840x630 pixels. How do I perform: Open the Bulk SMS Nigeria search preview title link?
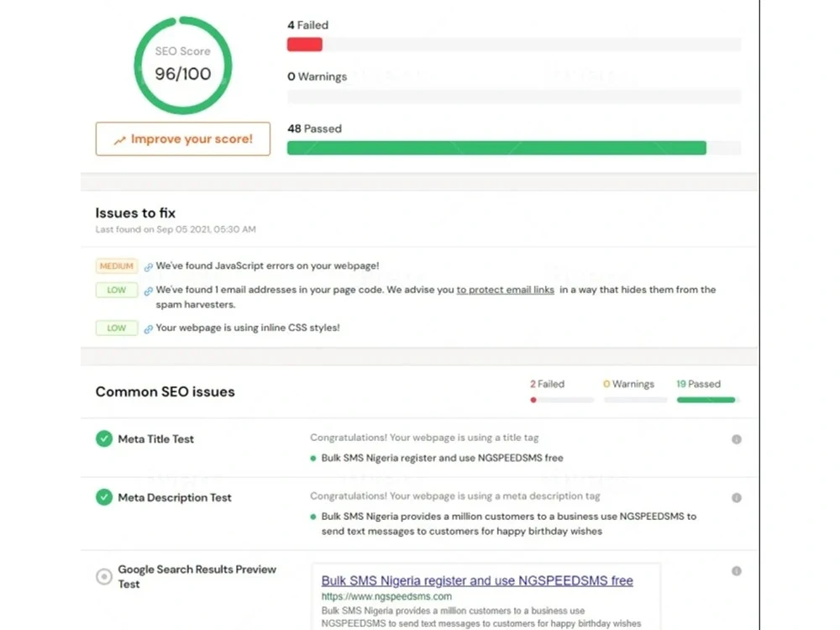(477, 580)
